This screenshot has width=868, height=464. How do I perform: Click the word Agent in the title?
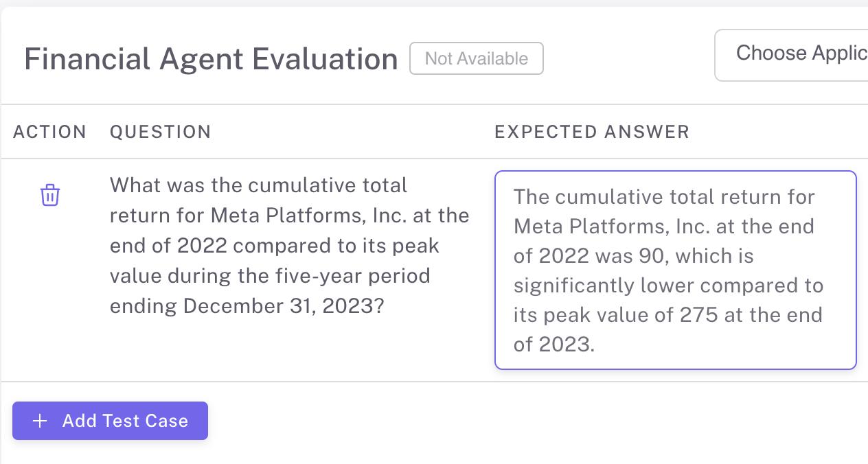pyautogui.click(x=201, y=59)
